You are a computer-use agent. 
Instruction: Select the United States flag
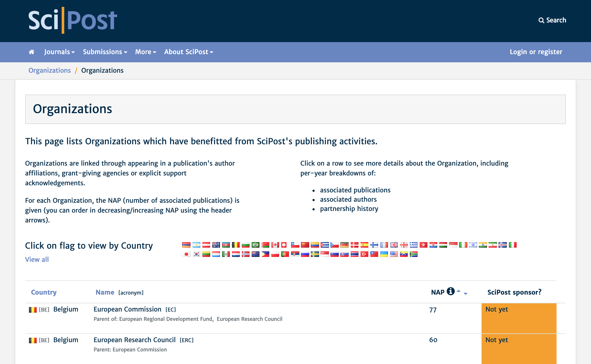click(394, 254)
